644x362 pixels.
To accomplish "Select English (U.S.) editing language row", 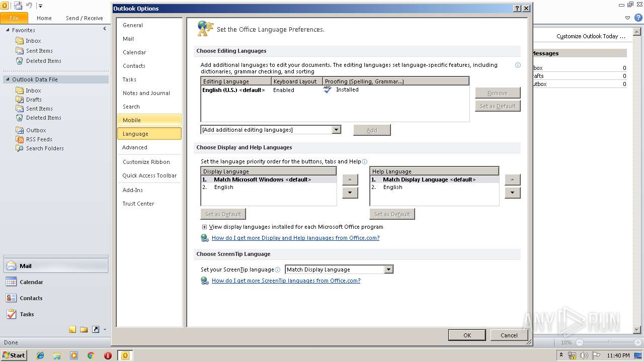I will coord(335,90).
